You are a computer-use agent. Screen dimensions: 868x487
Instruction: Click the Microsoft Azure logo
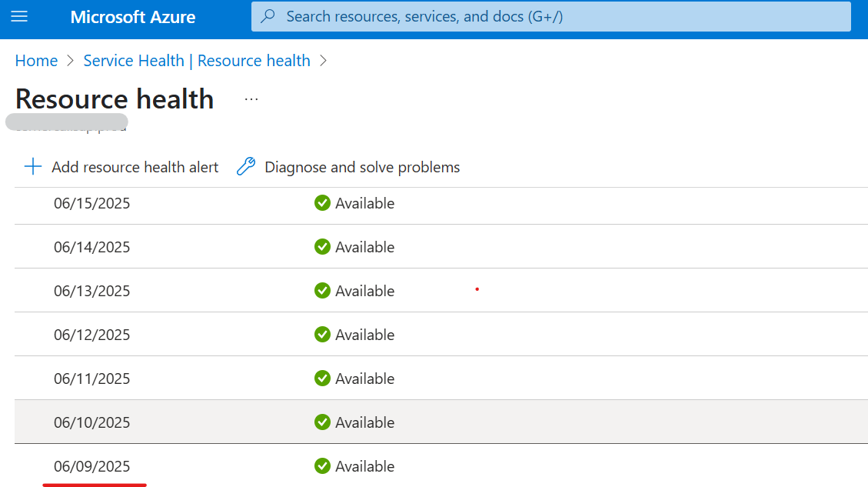click(132, 16)
